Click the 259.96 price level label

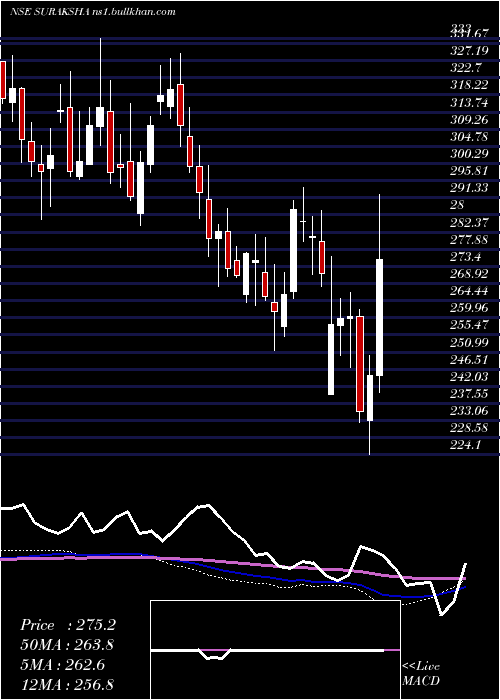click(471, 308)
